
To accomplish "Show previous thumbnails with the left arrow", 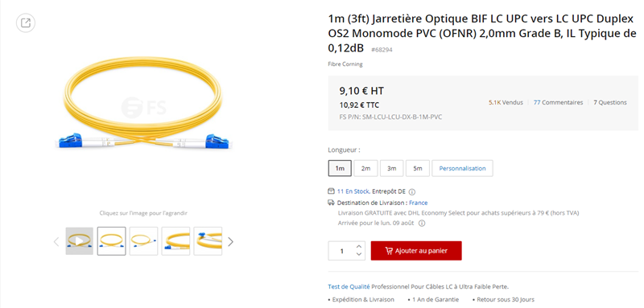I will point(56,241).
